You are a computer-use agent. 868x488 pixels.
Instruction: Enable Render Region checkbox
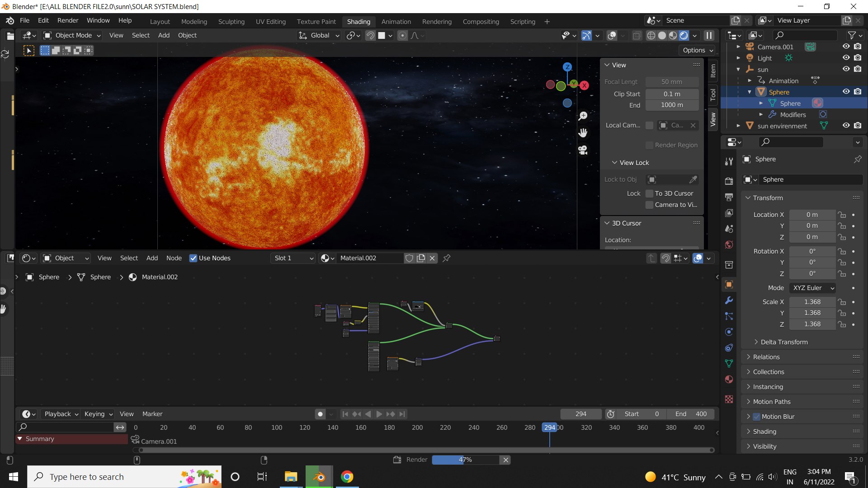[x=649, y=145]
